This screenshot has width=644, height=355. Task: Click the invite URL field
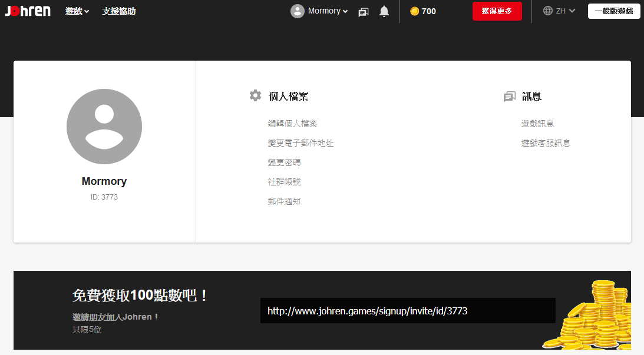(408, 311)
